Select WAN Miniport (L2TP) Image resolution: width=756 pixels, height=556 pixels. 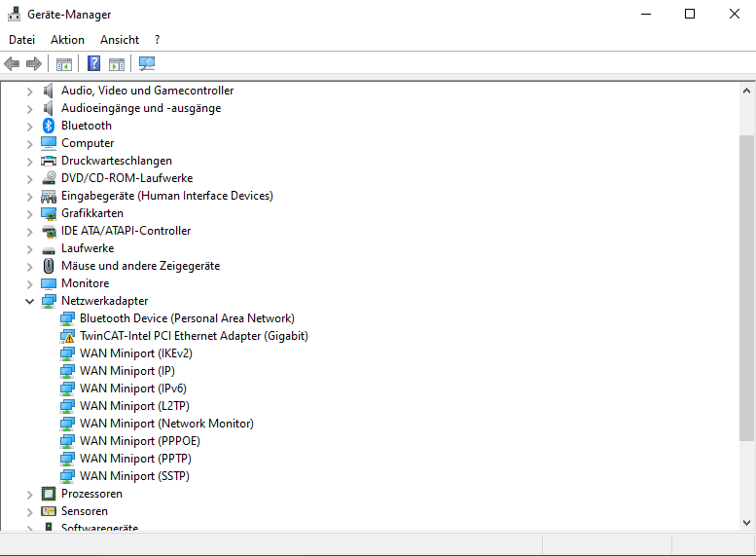[134, 406]
